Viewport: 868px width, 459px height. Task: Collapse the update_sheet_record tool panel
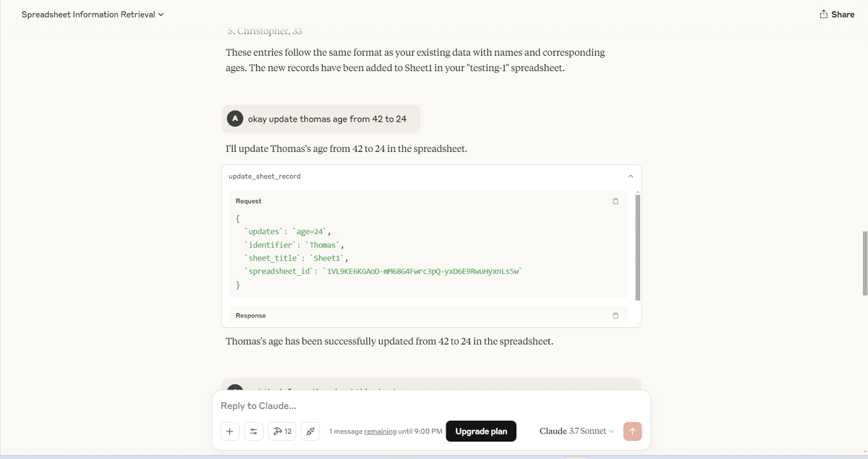[x=630, y=176]
